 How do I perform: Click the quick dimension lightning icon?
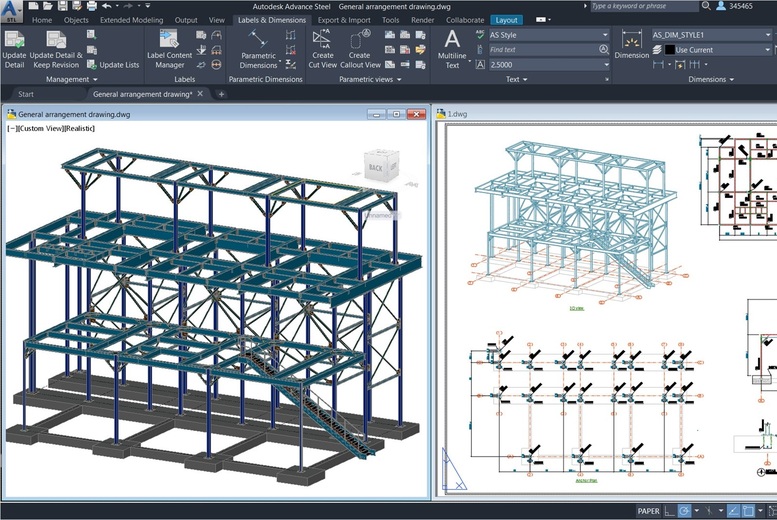pyautogui.click(x=680, y=64)
